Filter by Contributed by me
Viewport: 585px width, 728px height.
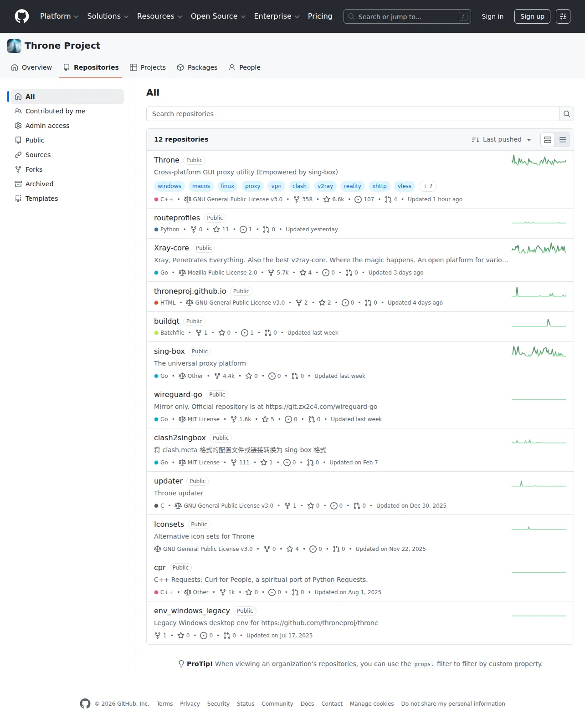coord(67,111)
